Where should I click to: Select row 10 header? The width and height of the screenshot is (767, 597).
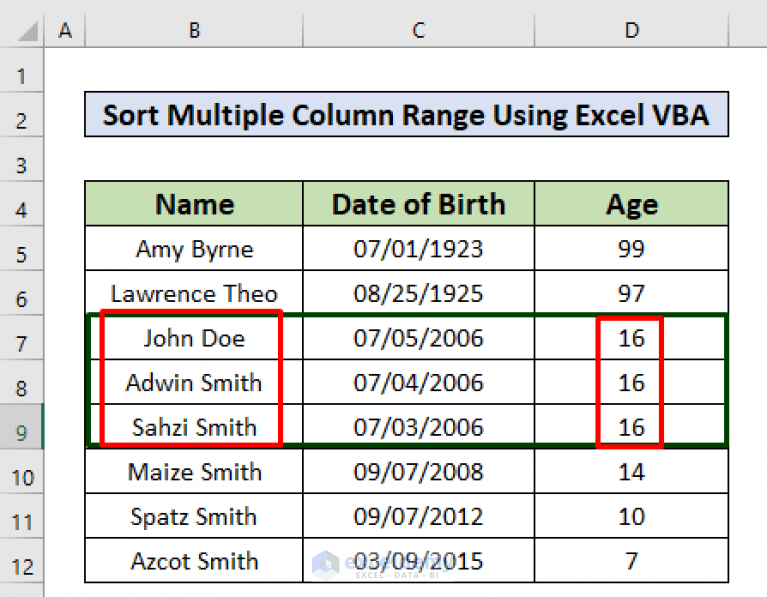22,471
